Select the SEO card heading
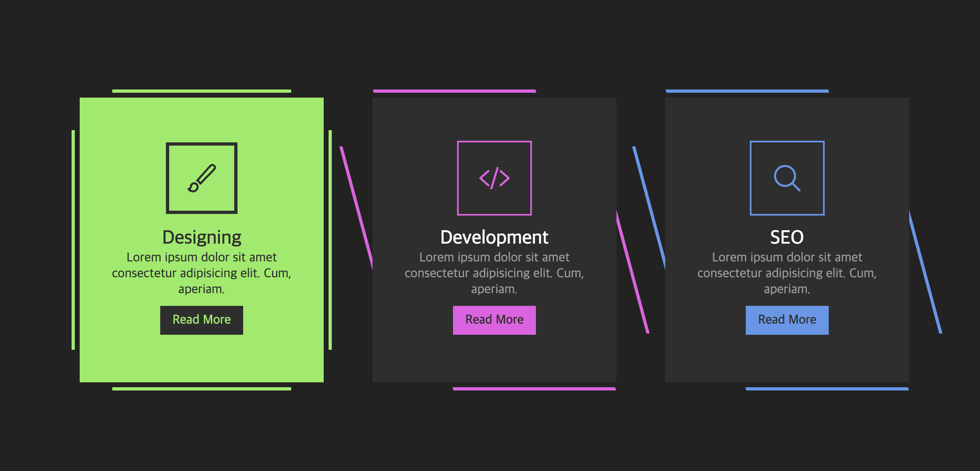 [787, 237]
